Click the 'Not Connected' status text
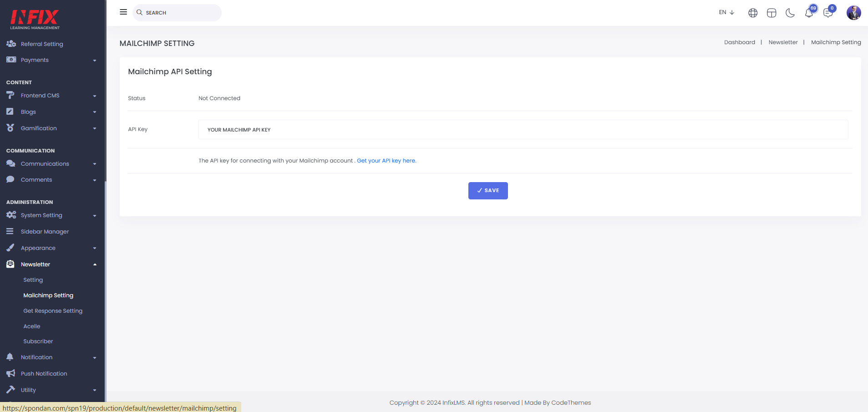The image size is (868, 412). [219, 98]
